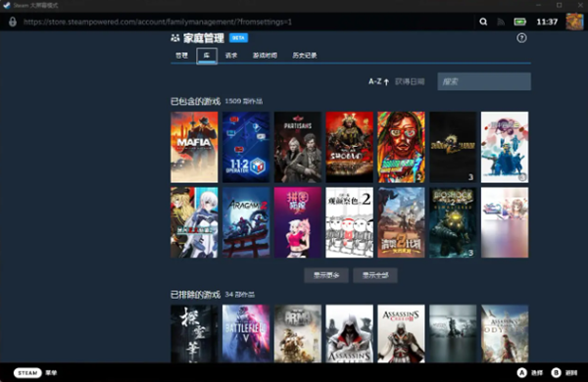
Task: Open the Mafia game cover thumbnail
Action: tap(194, 147)
